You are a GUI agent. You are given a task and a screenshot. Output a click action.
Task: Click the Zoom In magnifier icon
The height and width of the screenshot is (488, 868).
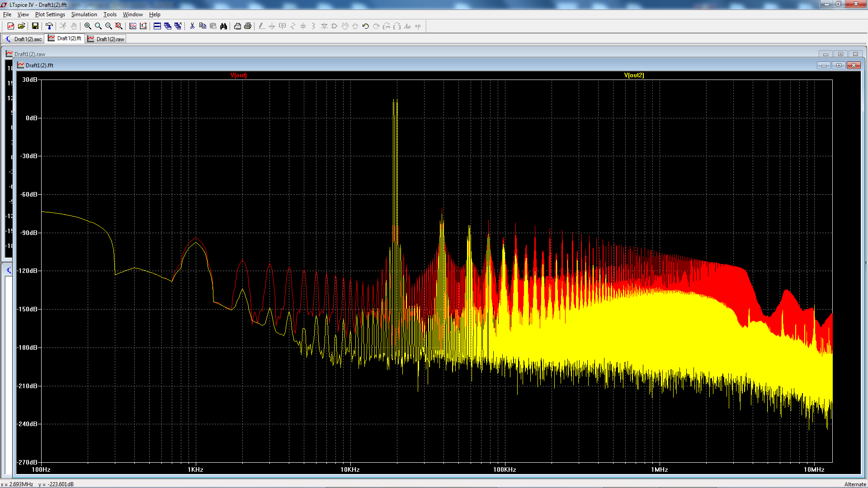(88, 26)
